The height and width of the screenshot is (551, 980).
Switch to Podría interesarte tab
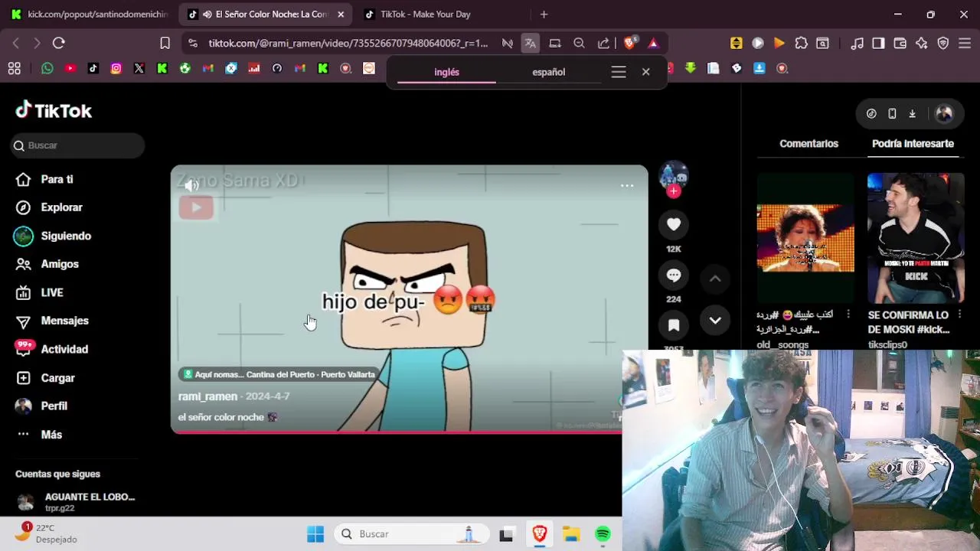pyautogui.click(x=913, y=144)
